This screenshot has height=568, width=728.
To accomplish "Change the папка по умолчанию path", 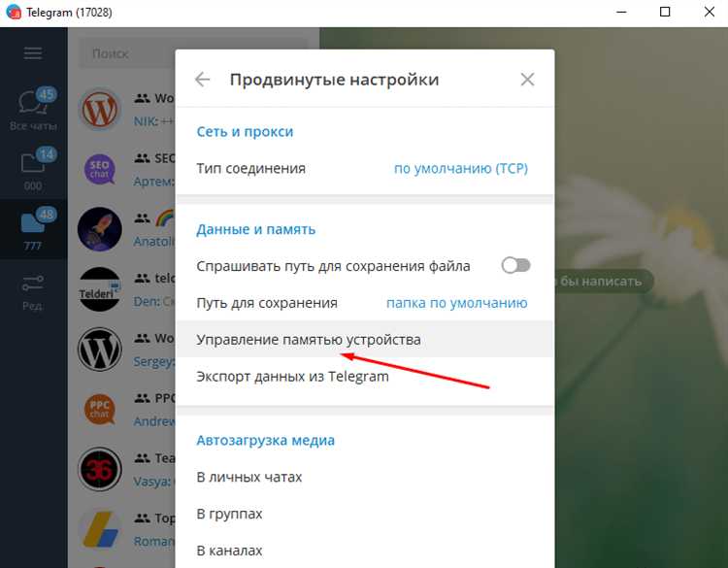I will click(457, 303).
